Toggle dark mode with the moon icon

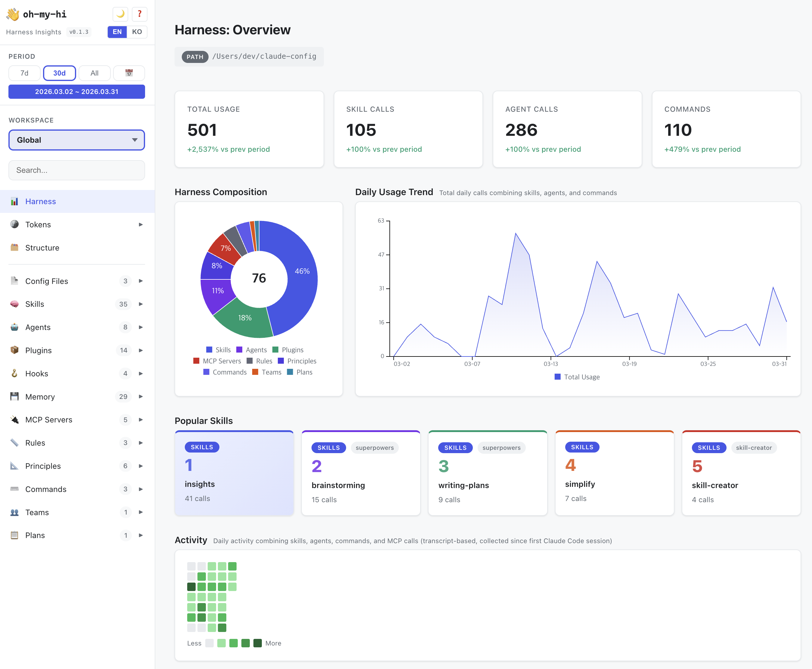[x=120, y=14]
